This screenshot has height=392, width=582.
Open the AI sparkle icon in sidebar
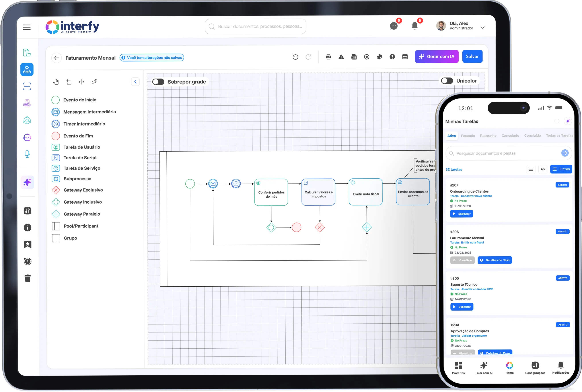pos(27,182)
